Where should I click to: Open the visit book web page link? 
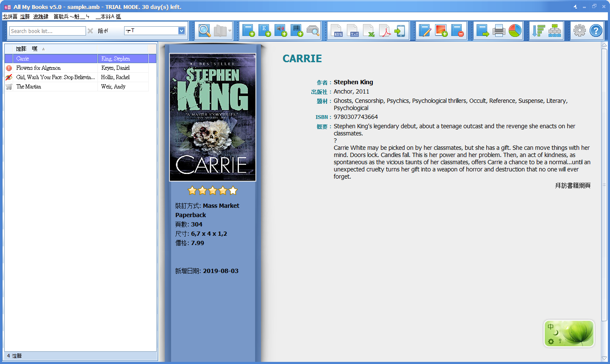coord(573,185)
